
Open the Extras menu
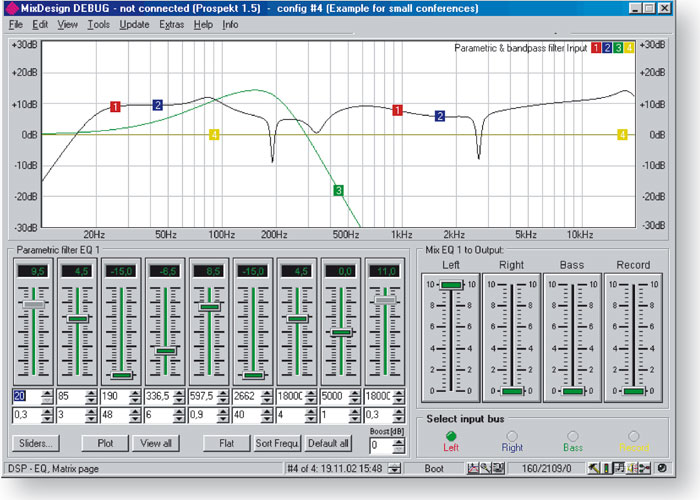[x=171, y=23]
